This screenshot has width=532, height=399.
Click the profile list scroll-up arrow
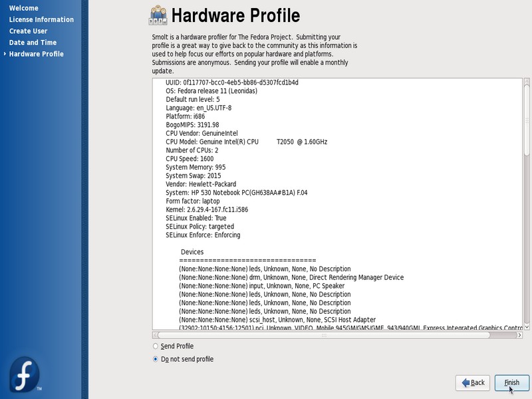(527, 82)
